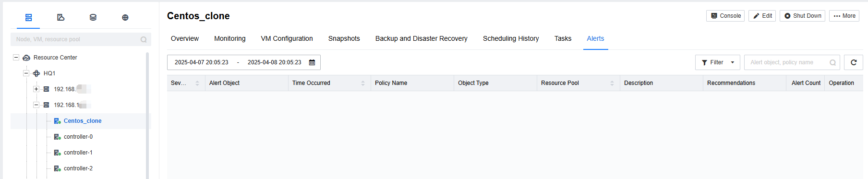Open Backup and Disaster Recovery tab
This screenshot has width=868, height=179.
tap(422, 38)
